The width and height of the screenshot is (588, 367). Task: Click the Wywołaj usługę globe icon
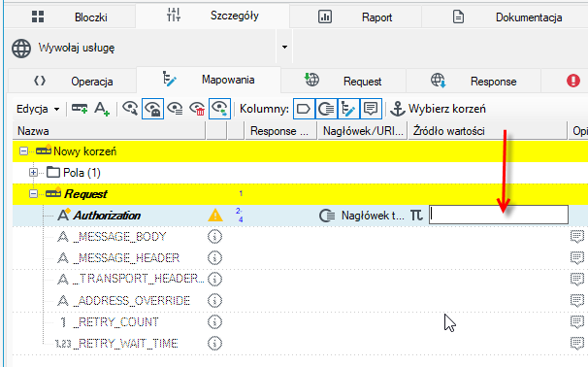21,48
